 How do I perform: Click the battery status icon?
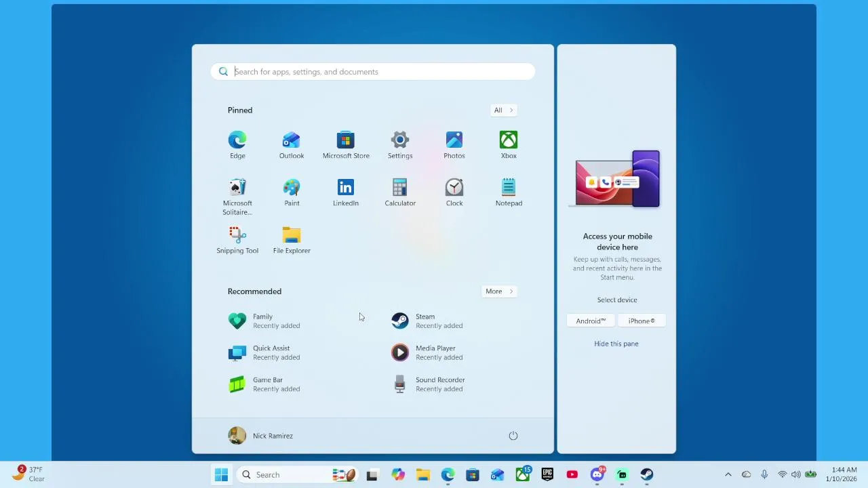click(x=810, y=474)
